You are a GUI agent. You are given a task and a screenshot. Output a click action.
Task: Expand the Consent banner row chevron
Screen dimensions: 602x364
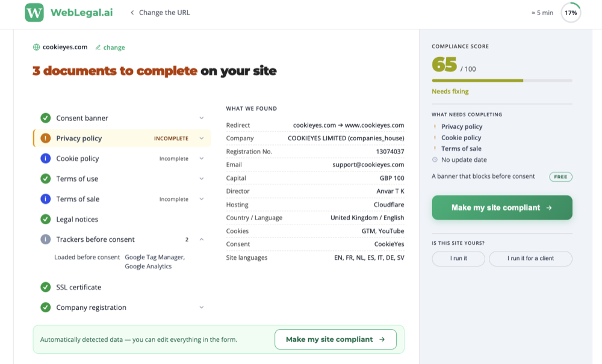point(202,118)
